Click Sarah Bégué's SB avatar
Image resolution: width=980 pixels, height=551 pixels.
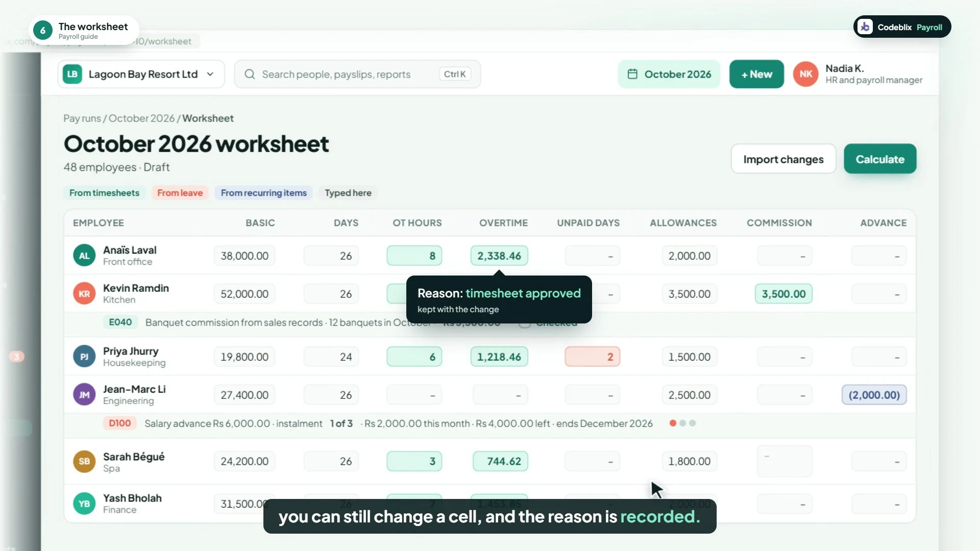[x=84, y=461]
